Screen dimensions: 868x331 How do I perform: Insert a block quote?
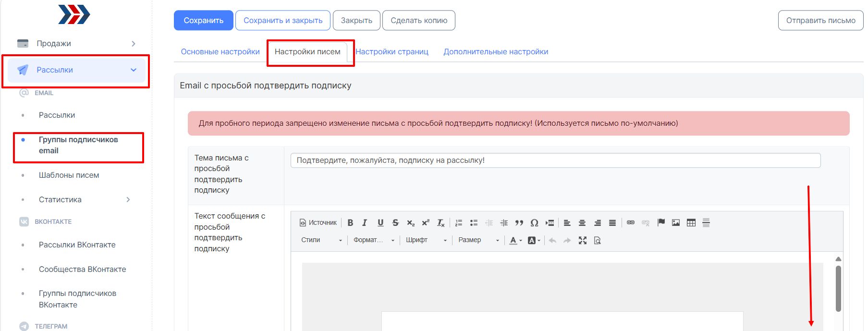519,223
